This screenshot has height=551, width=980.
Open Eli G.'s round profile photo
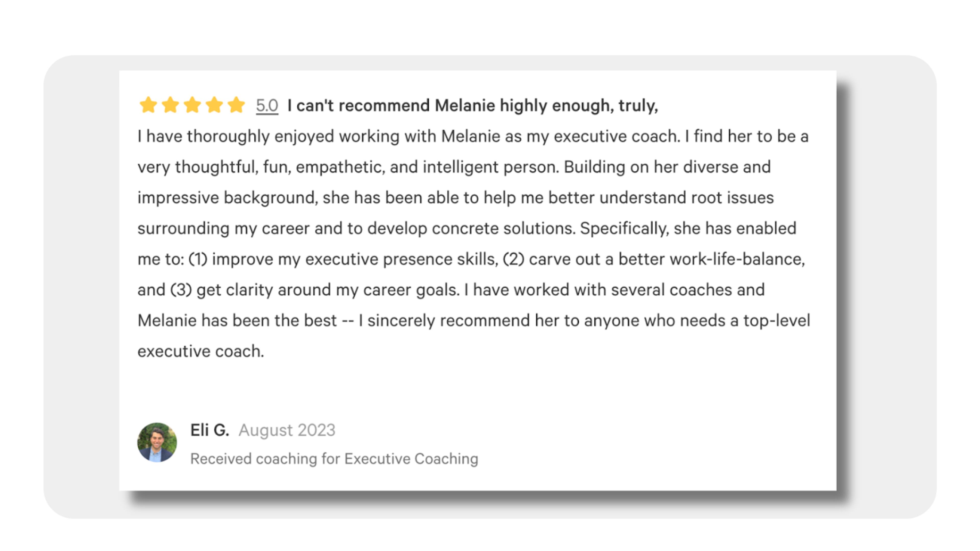pos(157,442)
